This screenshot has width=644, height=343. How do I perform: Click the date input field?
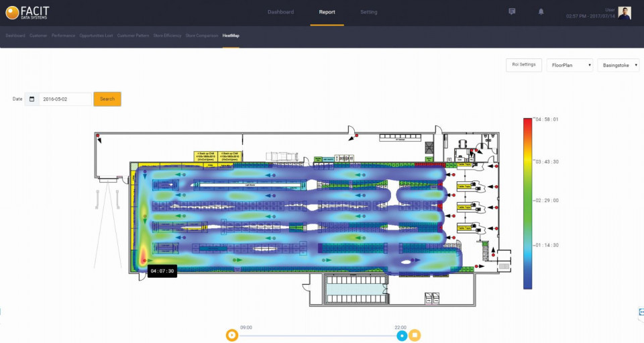click(65, 99)
